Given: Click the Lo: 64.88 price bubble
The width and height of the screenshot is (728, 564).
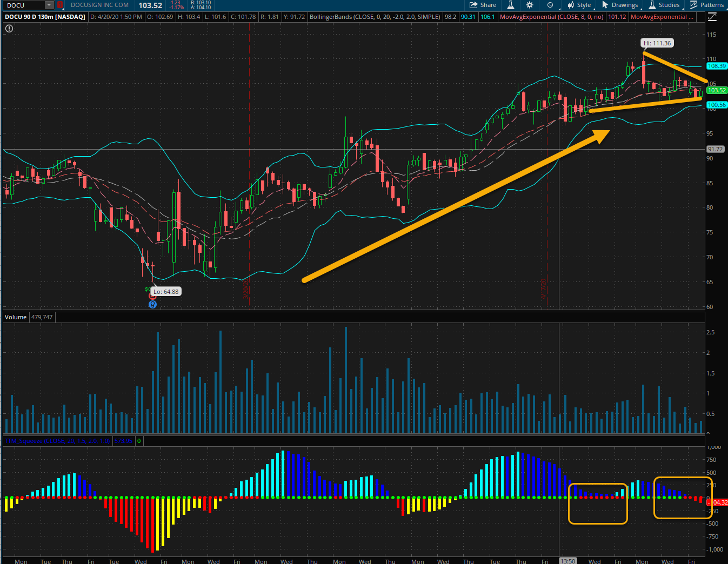Looking at the screenshot, I should tap(166, 292).
